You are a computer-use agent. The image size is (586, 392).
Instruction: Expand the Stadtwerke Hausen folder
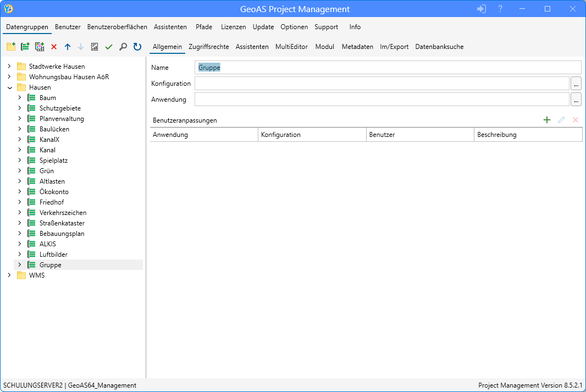9,67
